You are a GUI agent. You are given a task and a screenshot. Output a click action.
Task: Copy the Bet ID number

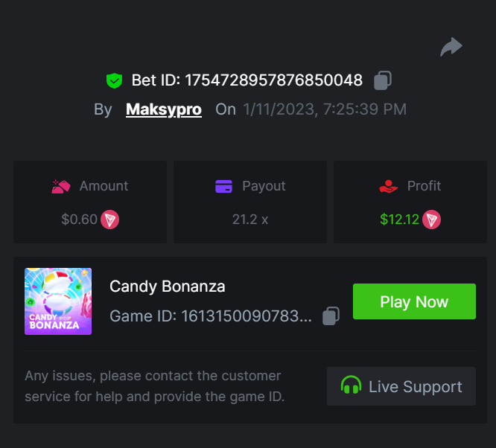point(383,80)
